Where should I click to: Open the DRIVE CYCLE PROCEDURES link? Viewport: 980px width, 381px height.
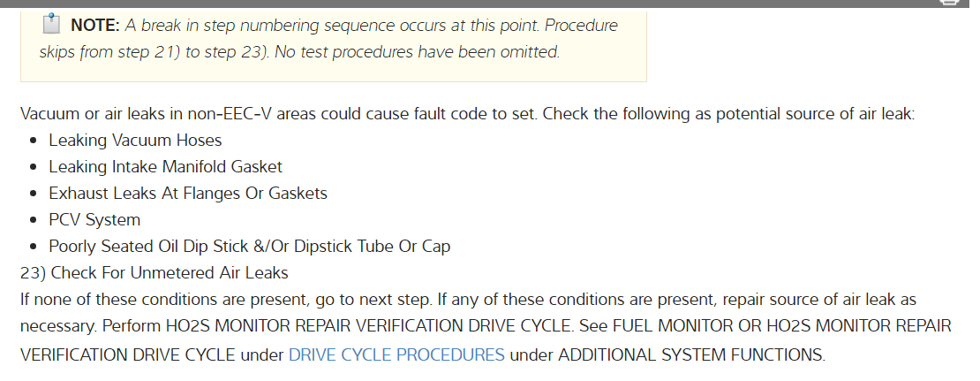tap(396, 355)
